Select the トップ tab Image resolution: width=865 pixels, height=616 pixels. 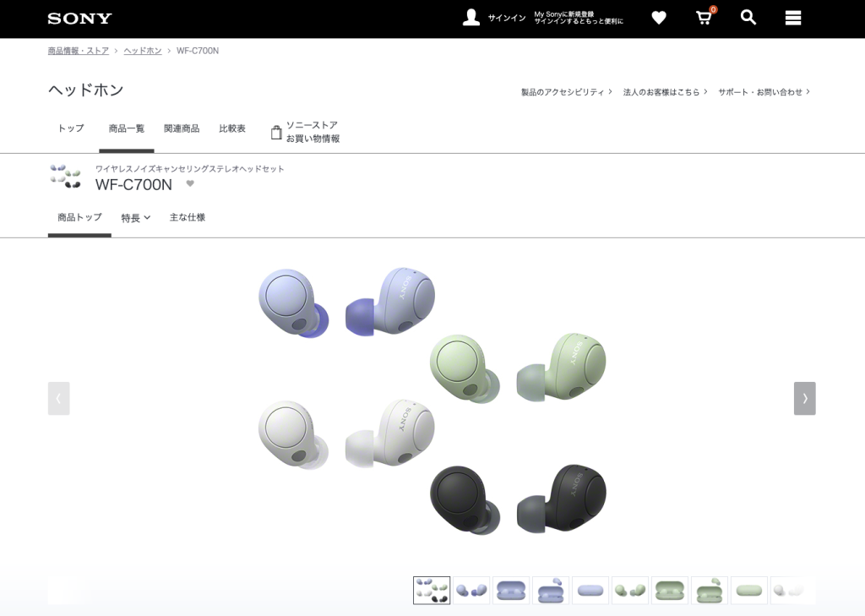(71, 128)
